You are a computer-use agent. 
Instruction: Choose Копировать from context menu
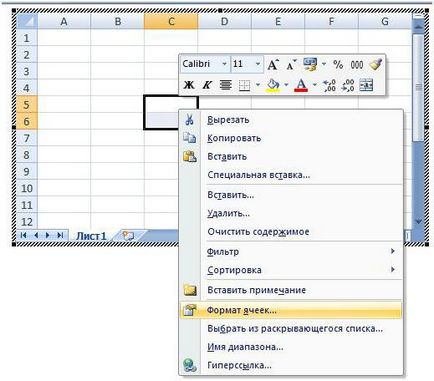(291, 138)
